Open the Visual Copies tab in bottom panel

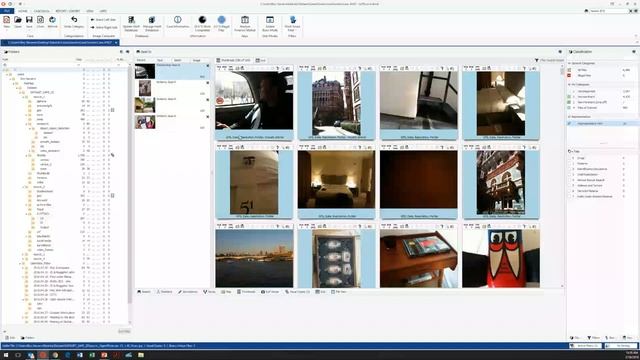pos(298,292)
